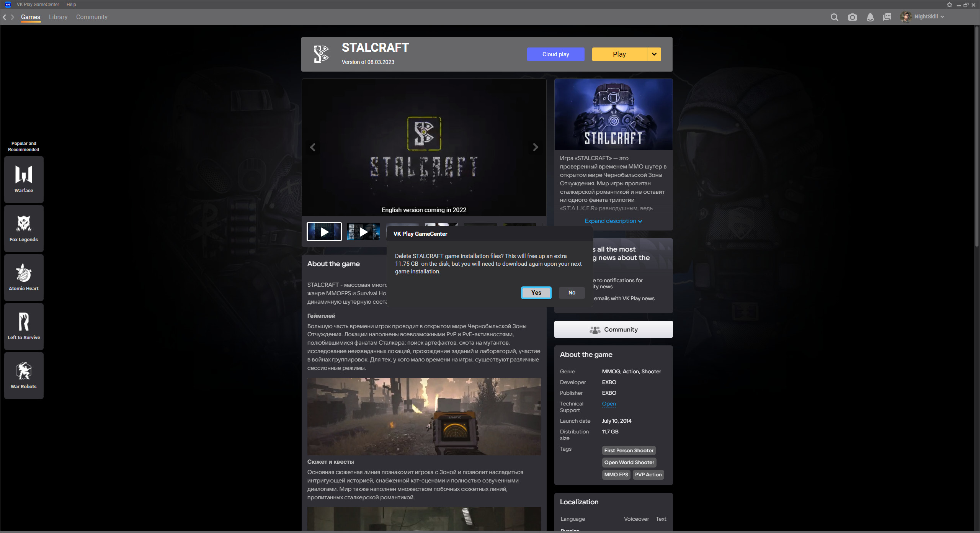Open the screenshots camera icon
The width and height of the screenshot is (980, 533).
[x=852, y=17]
